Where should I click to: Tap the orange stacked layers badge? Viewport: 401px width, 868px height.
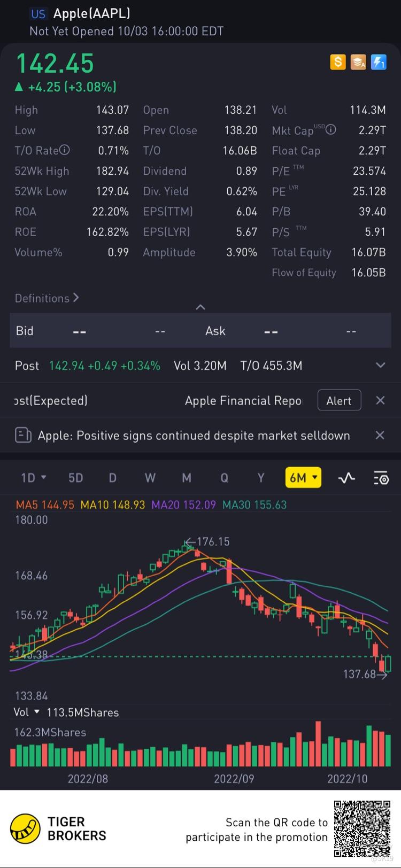click(358, 63)
